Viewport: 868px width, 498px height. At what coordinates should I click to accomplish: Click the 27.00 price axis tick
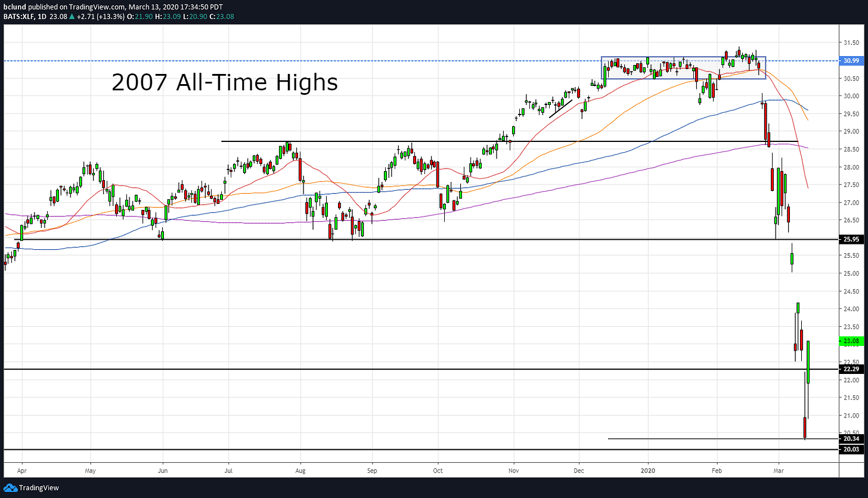point(851,202)
